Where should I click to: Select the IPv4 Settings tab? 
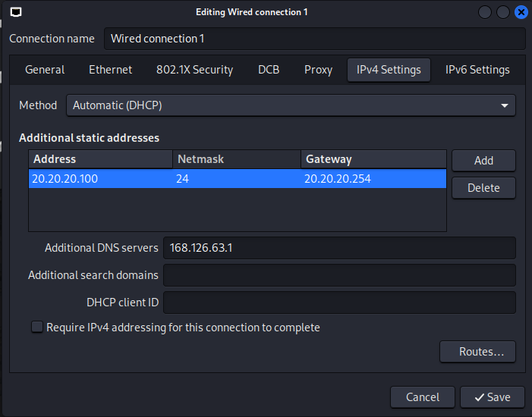[389, 70]
